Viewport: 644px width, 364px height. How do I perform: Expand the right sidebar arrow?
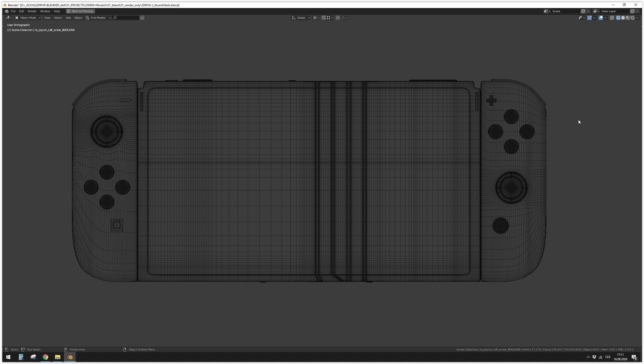(x=641, y=26)
